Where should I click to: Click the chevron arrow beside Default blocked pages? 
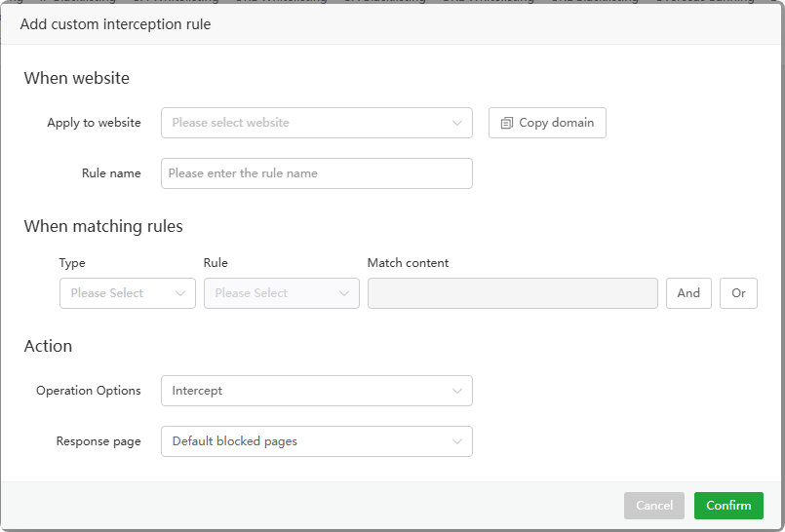click(x=457, y=441)
